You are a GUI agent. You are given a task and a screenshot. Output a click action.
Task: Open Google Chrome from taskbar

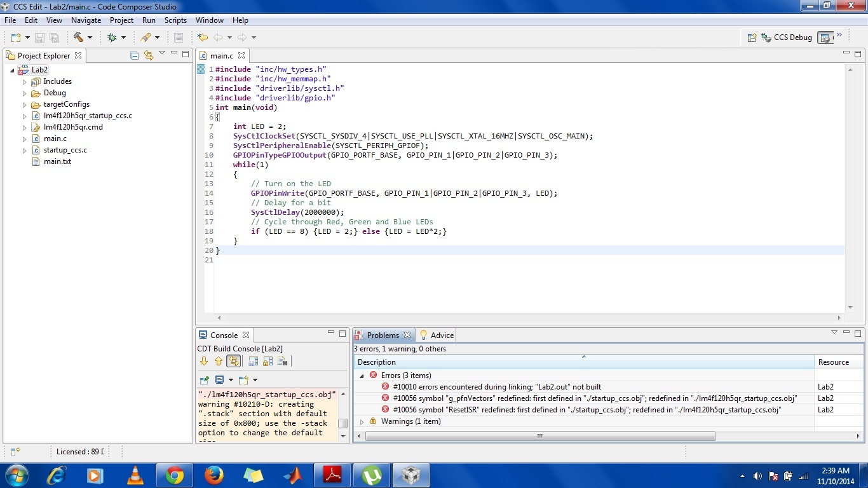[x=174, y=475]
